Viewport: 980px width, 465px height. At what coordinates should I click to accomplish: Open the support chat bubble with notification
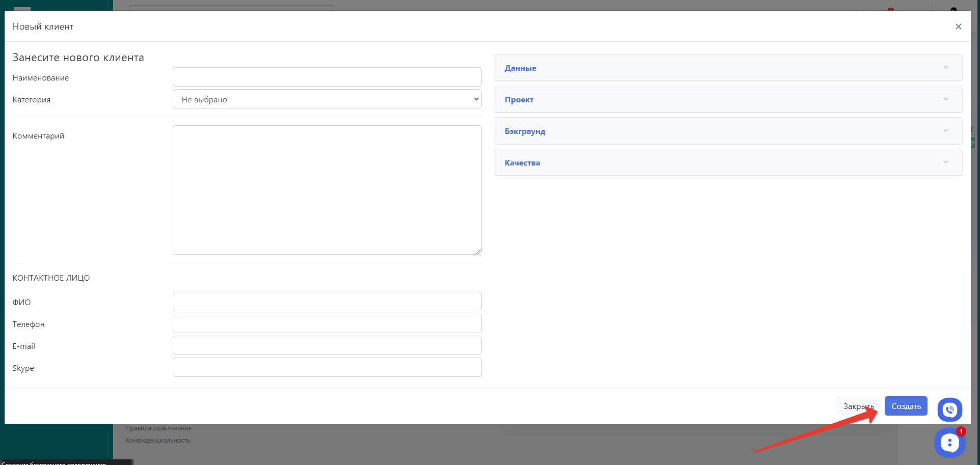(x=949, y=443)
